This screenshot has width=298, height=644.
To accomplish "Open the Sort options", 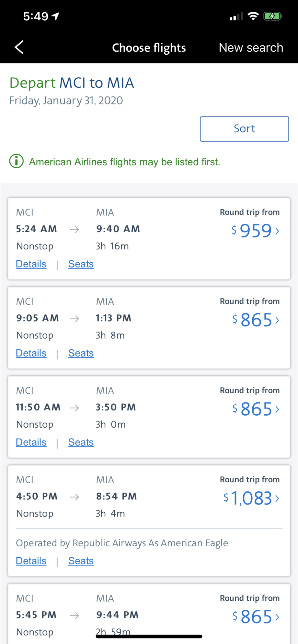I will (244, 129).
